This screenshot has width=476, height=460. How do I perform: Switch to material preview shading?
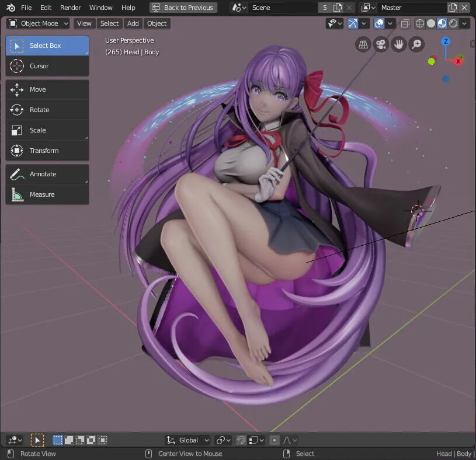(442, 23)
